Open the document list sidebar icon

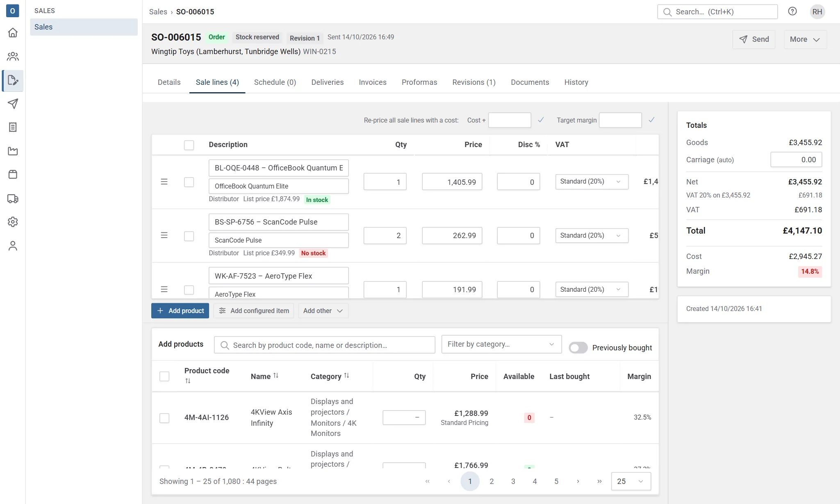(13, 127)
